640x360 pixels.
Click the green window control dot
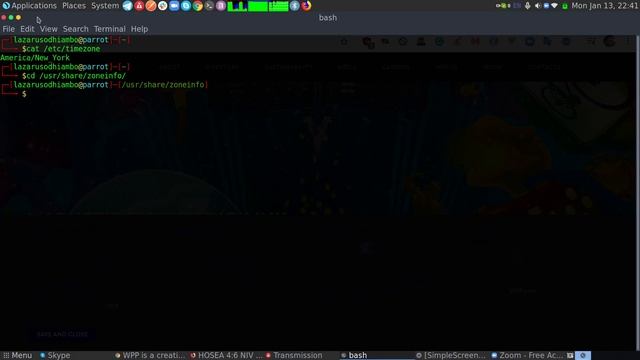coord(11,18)
